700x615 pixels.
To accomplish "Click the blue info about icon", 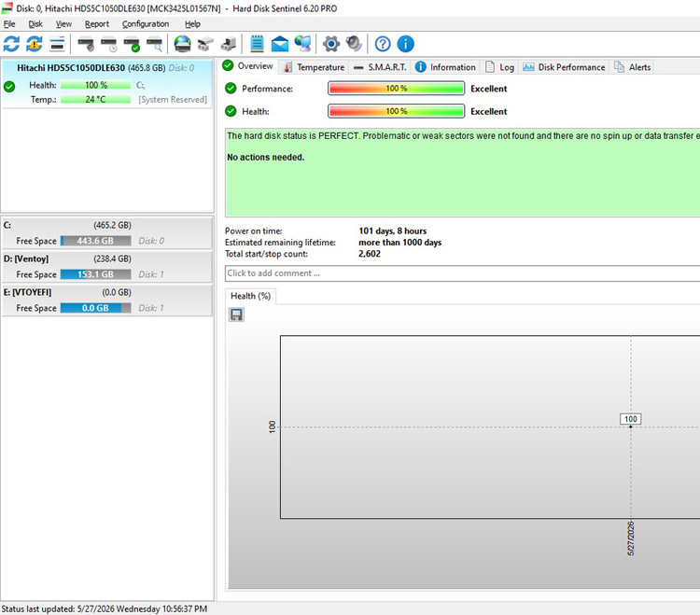I will point(405,44).
